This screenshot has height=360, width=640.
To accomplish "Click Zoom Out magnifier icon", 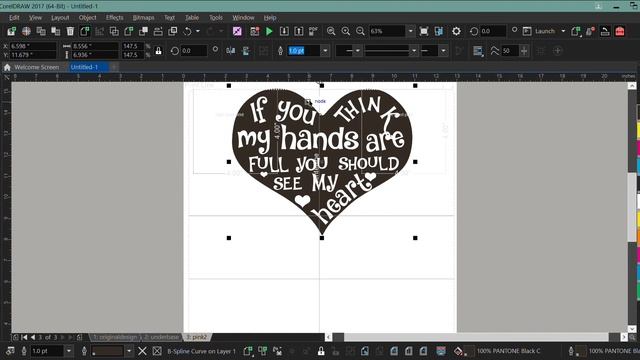I will point(360,31).
